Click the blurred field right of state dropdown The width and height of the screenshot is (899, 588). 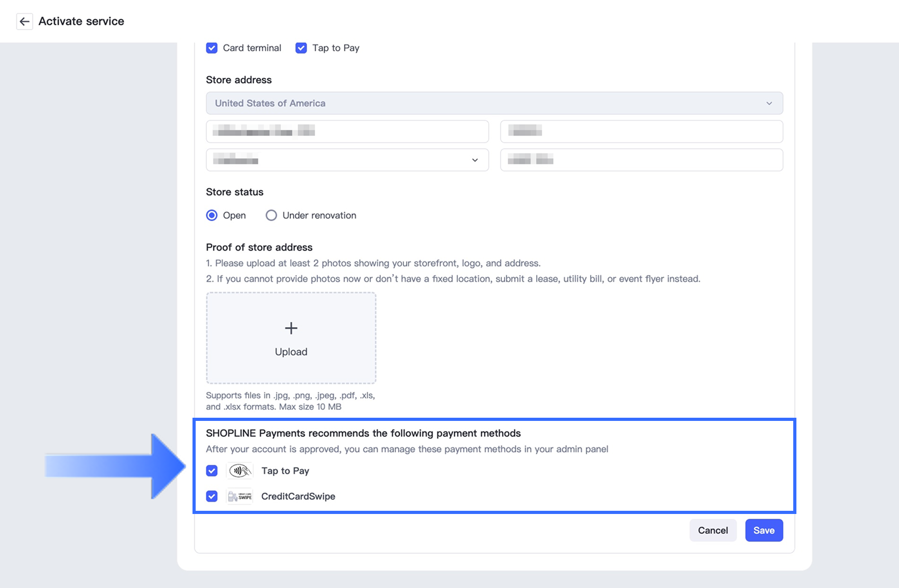point(641,160)
